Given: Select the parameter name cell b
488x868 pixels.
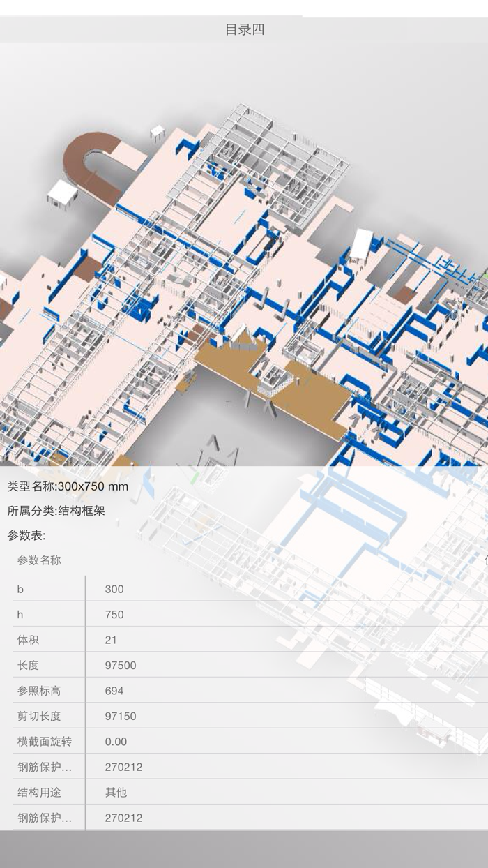Looking at the screenshot, I should point(20,589).
